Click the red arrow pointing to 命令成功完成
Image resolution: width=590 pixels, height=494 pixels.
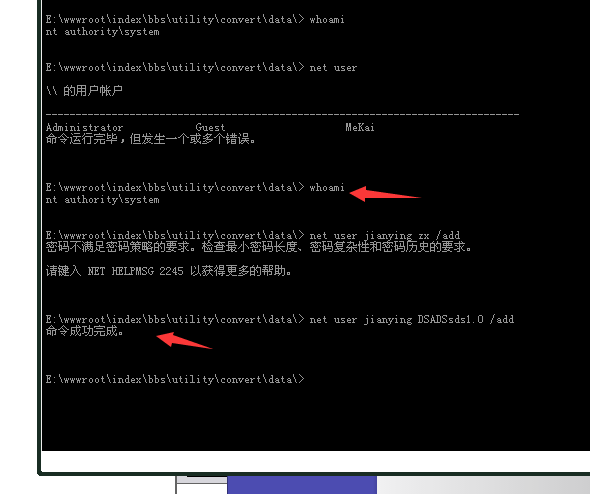(184, 340)
